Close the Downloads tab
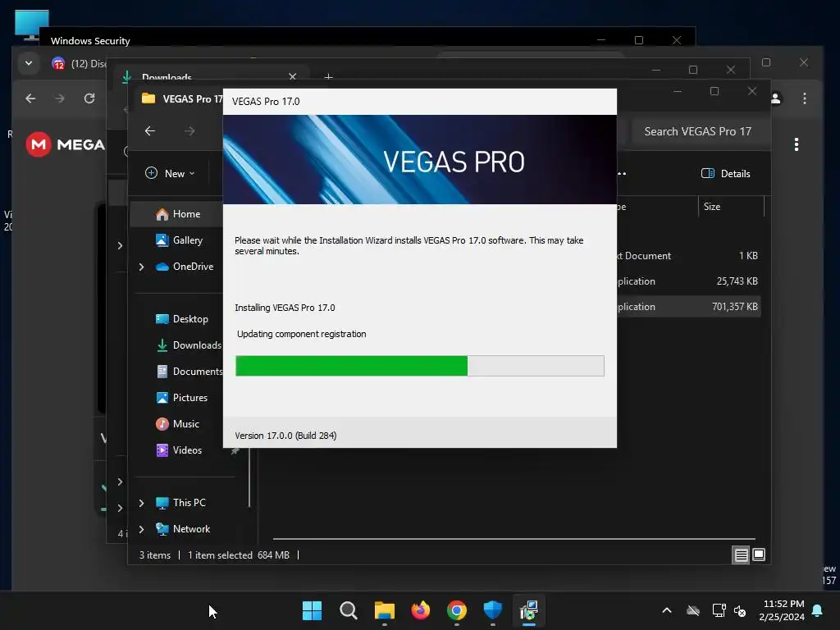This screenshot has width=840, height=630. pos(293,76)
